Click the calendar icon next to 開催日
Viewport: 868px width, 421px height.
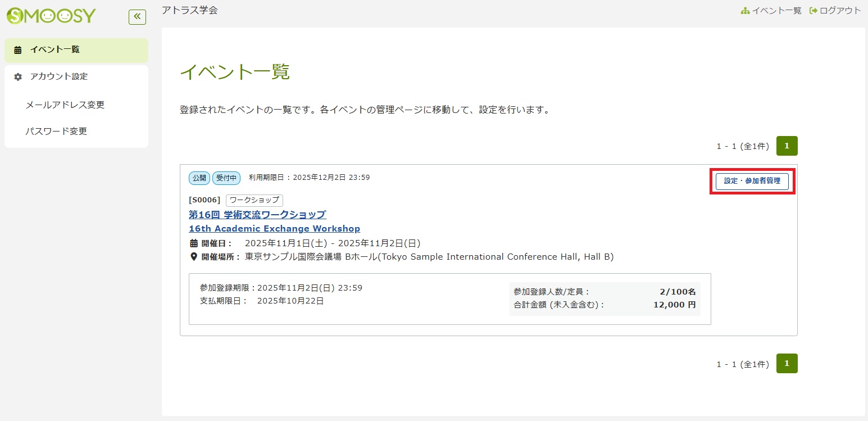(x=194, y=243)
